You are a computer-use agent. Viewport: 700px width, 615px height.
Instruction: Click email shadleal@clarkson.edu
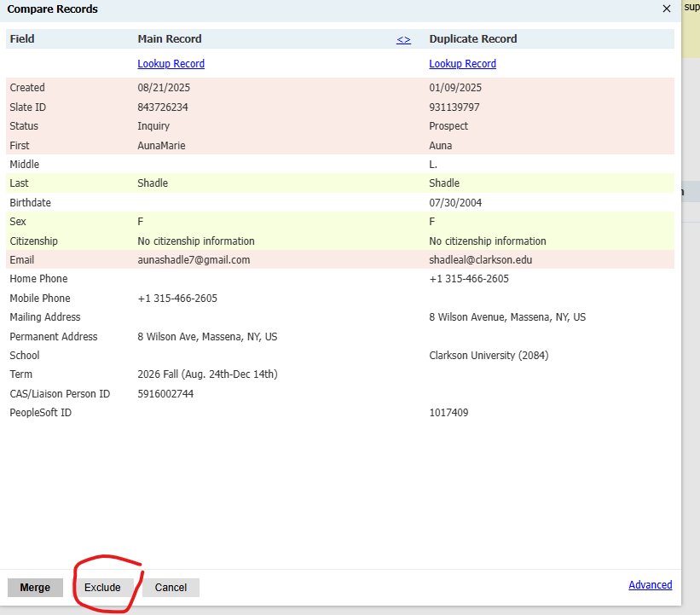pos(480,260)
